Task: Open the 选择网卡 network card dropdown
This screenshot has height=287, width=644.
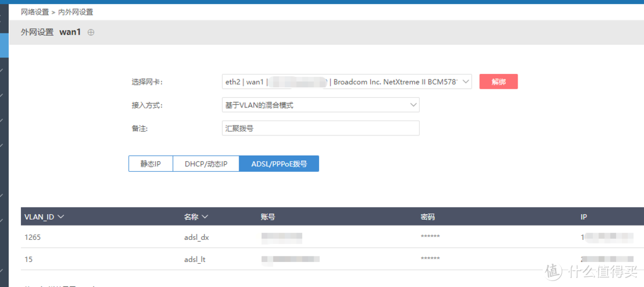Action: (346, 82)
